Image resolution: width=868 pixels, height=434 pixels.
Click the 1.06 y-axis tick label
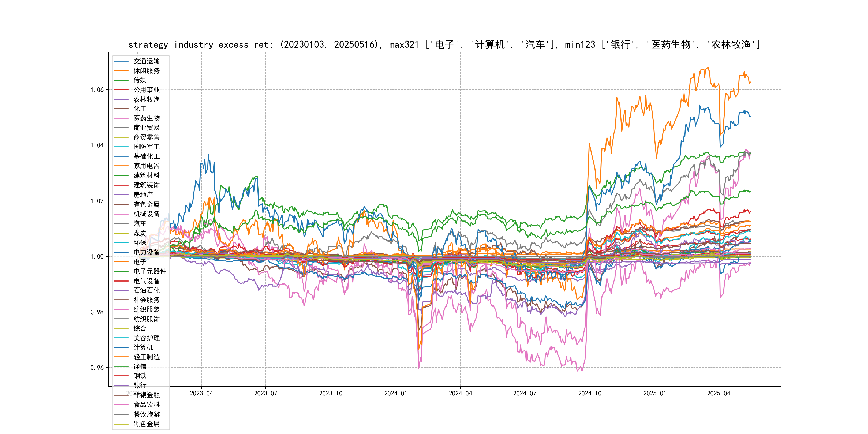(97, 90)
